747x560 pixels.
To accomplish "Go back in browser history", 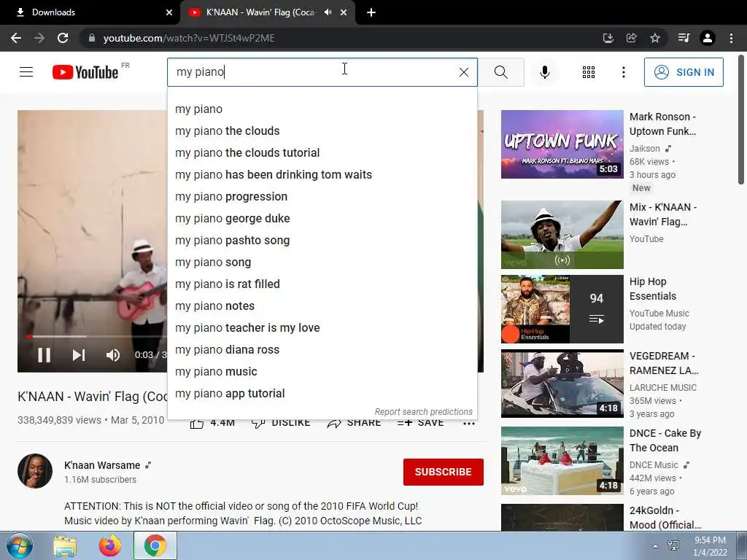I will (16, 38).
